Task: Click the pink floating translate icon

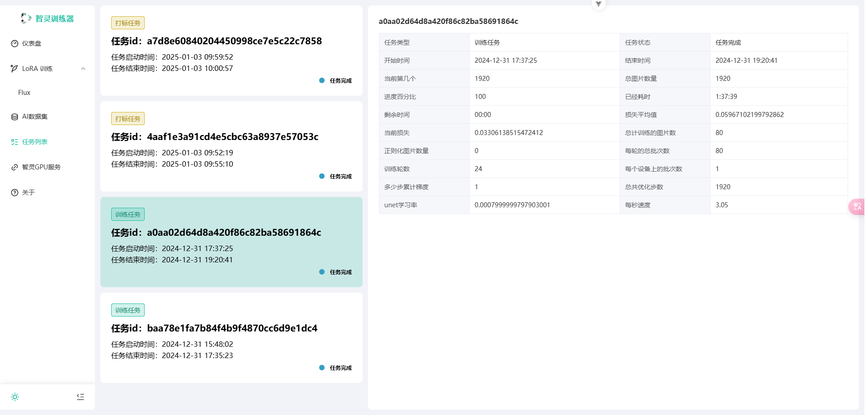Action: (857, 207)
